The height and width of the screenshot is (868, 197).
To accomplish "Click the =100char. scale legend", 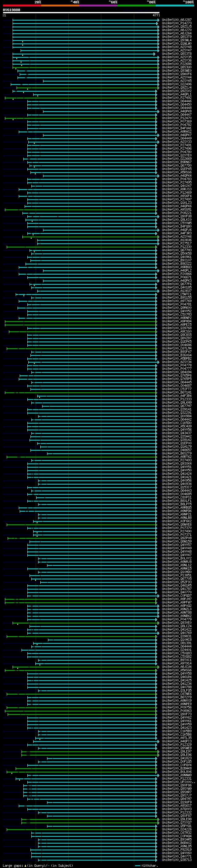I will pos(146,865).
